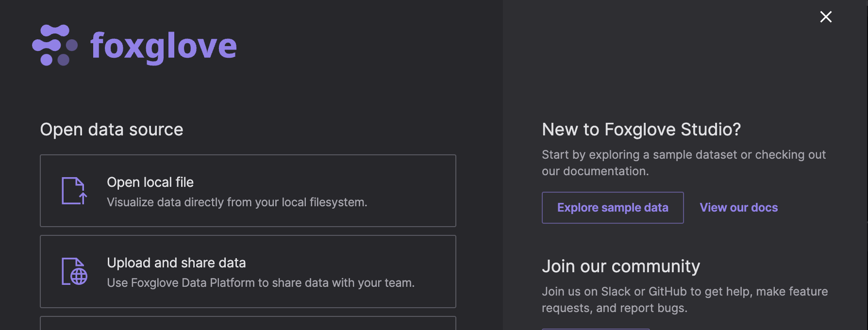Viewport: 868px width, 330px height.
Task: Choose the Upload and share data title
Action: coord(176,263)
